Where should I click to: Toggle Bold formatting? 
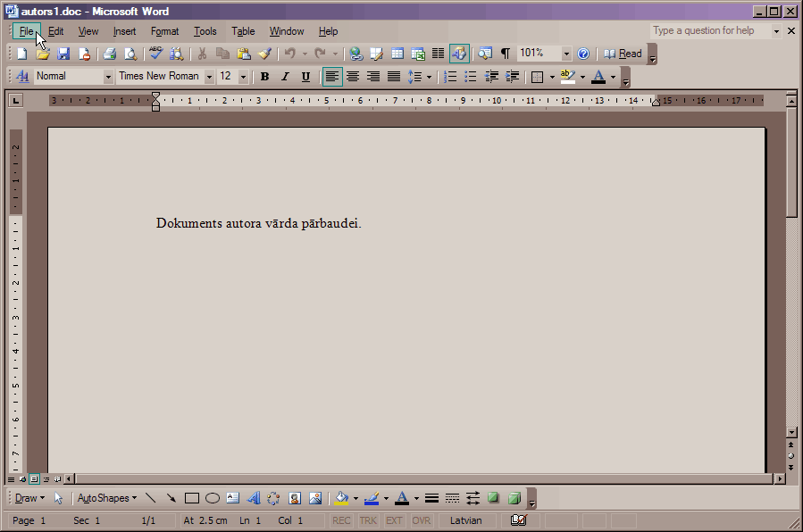[264, 77]
